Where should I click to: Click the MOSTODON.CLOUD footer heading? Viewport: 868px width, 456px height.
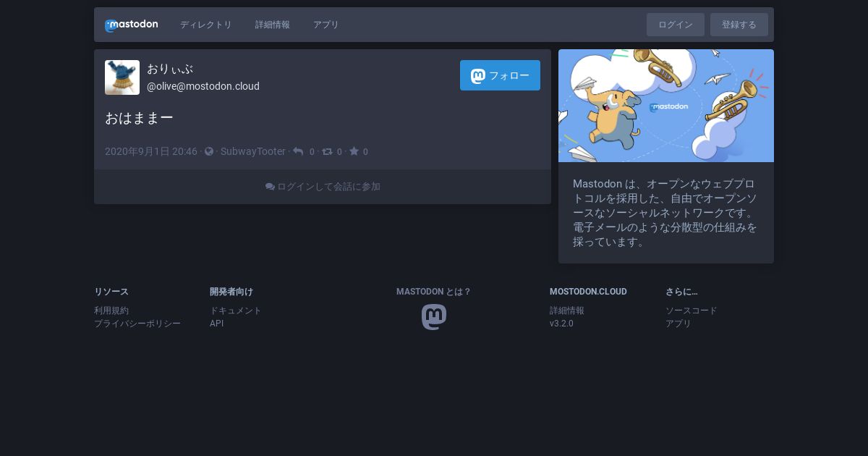point(588,292)
